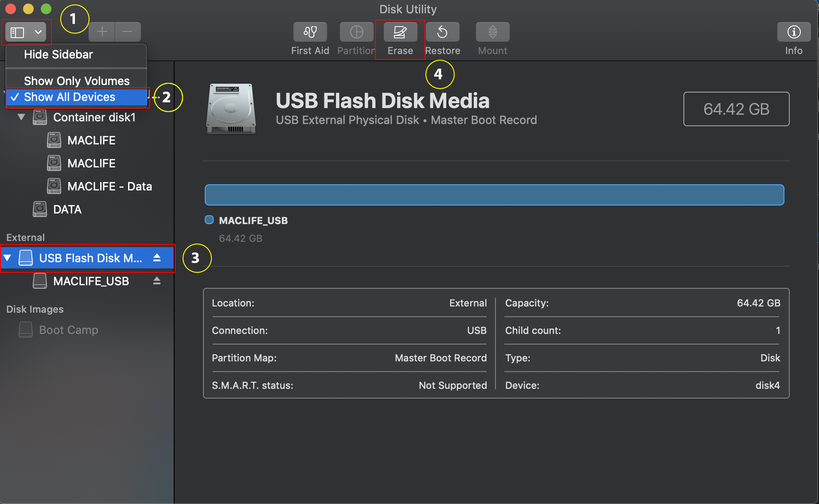Viewport: 819px width, 504px height.
Task: Click the Partition toolbar icon
Action: (356, 32)
